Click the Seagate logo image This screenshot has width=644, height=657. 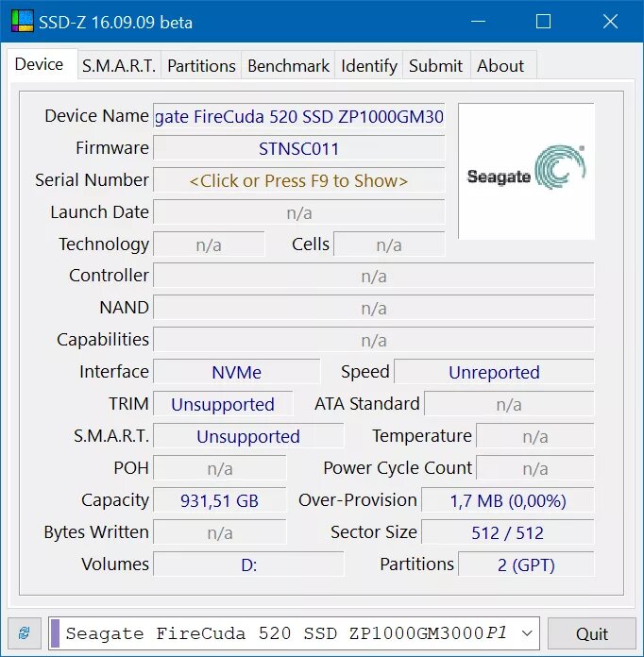click(x=526, y=172)
